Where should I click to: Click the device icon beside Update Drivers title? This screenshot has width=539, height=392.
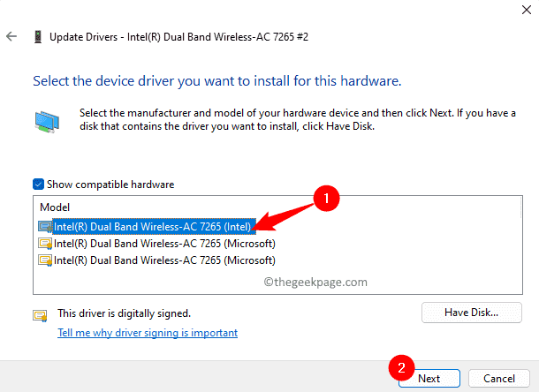pos(38,37)
